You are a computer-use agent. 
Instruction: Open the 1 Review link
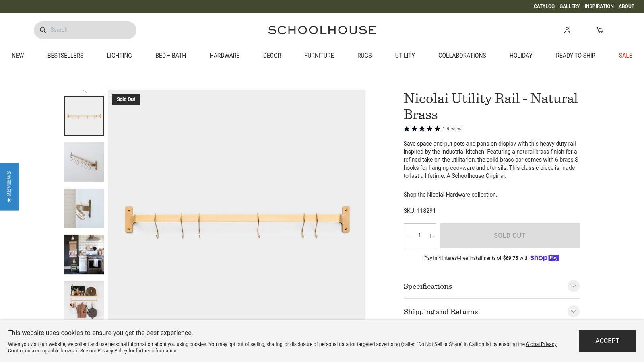(452, 129)
